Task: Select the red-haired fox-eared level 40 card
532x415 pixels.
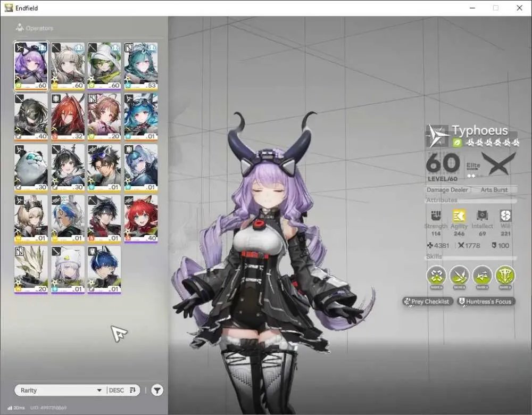Action: (141, 219)
